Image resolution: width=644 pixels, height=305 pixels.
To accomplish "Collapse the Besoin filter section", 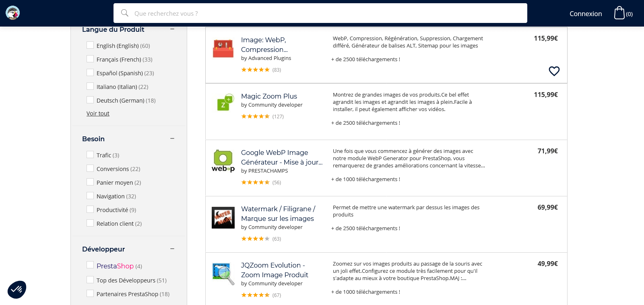I will click(172, 138).
